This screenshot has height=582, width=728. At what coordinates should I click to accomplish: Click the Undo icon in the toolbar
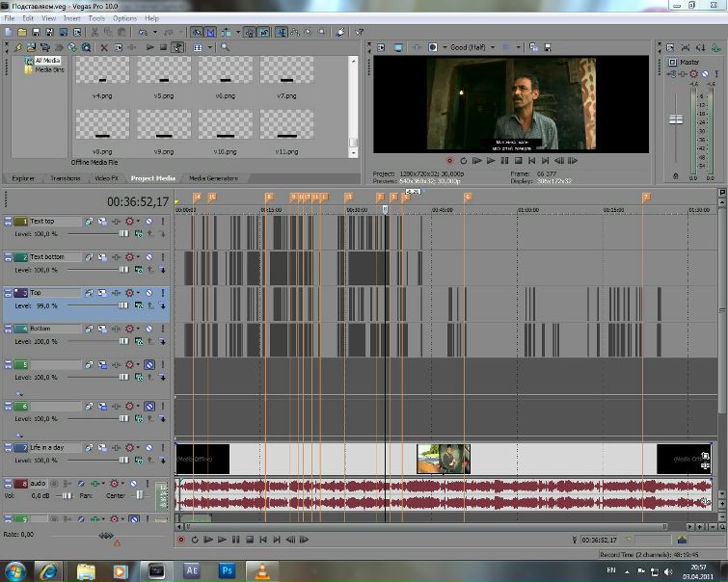pyautogui.click(x=143, y=32)
